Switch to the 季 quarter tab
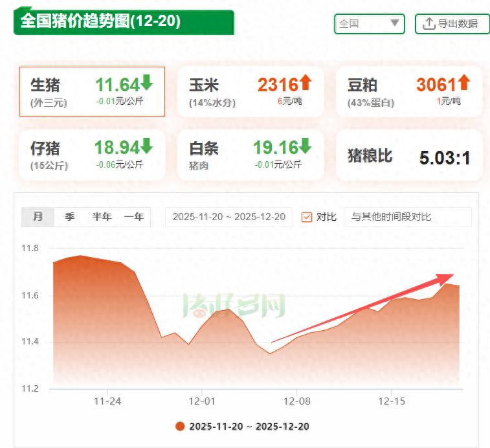490x448 pixels. 70,217
